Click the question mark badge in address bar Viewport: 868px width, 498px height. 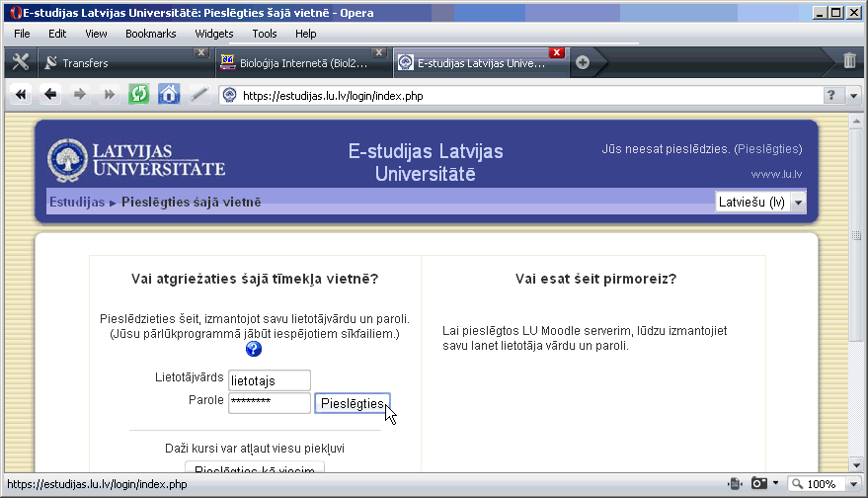click(x=830, y=95)
